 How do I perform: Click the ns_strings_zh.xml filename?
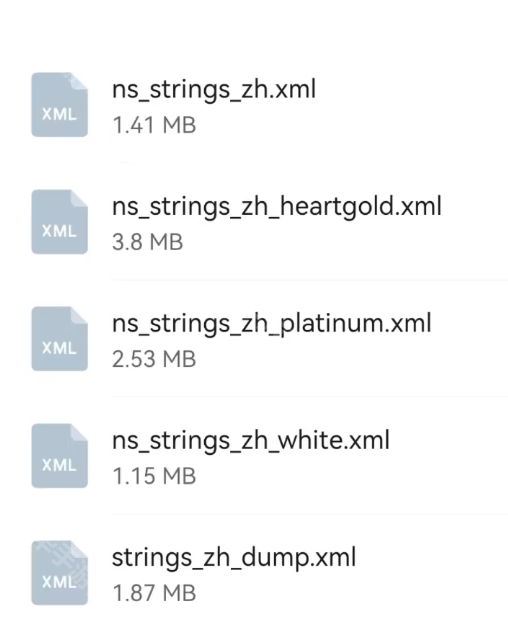click(214, 90)
